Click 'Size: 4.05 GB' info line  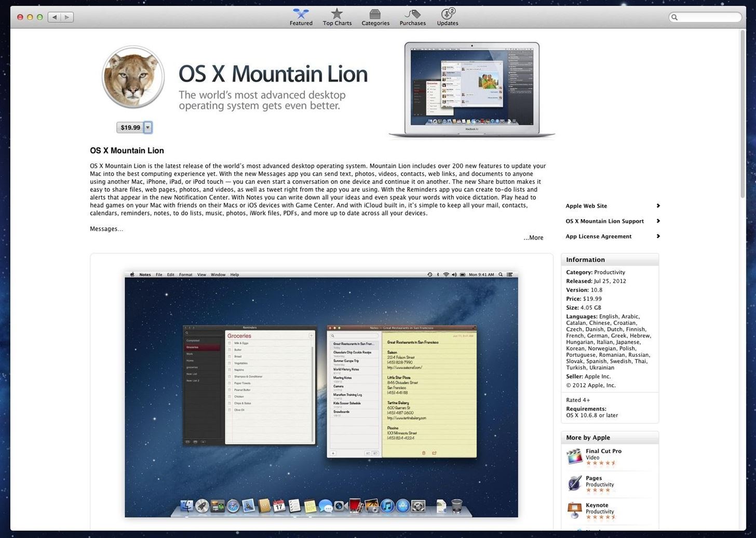pos(584,307)
